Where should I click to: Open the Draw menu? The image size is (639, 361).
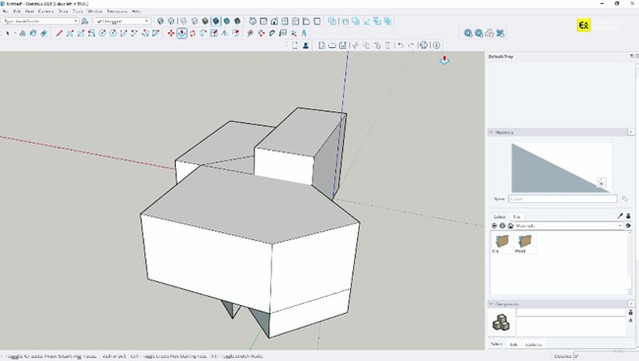tap(63, 11)
